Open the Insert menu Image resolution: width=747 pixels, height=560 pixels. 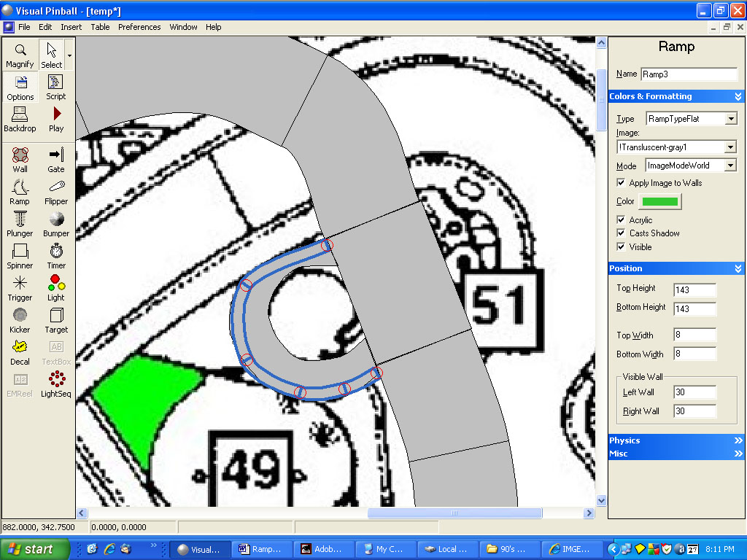[x=71, y=27]
